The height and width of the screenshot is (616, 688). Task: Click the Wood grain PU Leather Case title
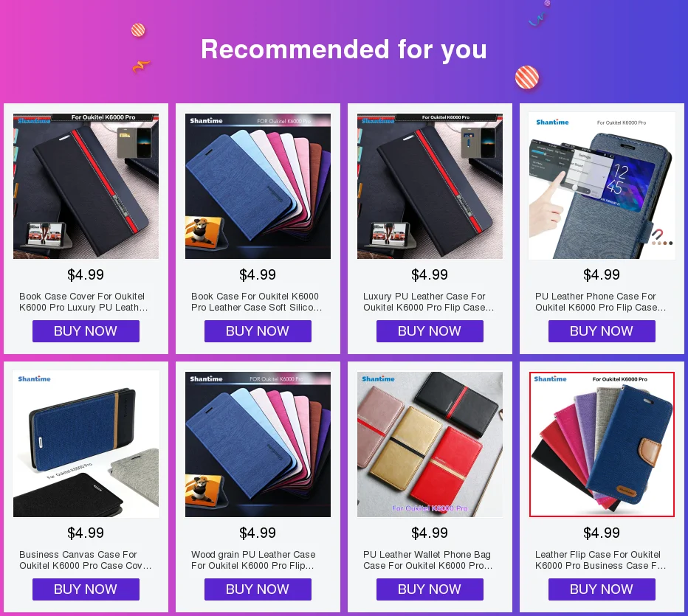point(253,560)
